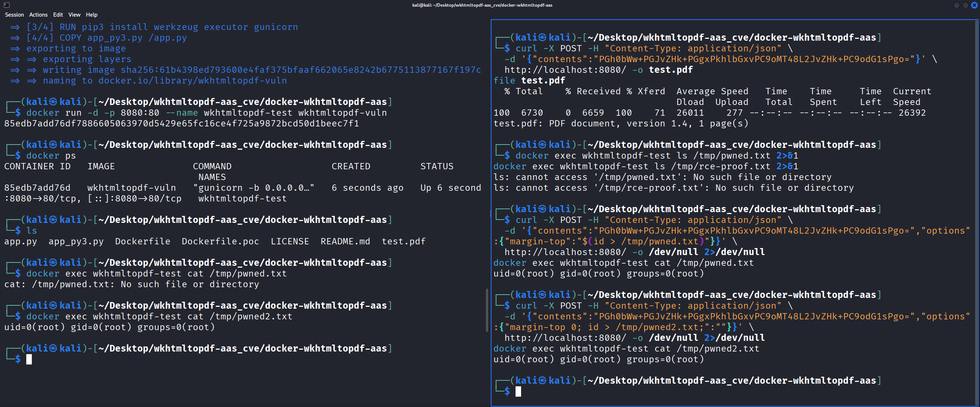Minimize the terminal window
980x407 pixels.
coord(956,5)
